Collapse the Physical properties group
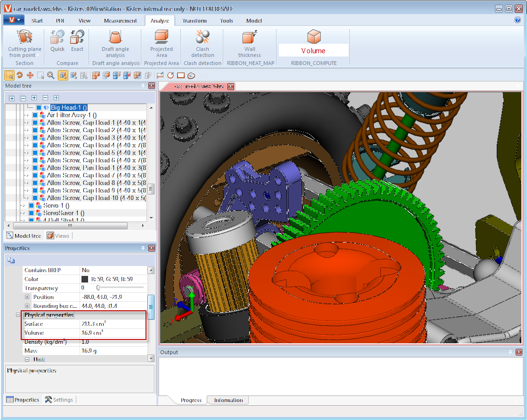The width and height of the screenshot is (527, 420). (18, 315)
